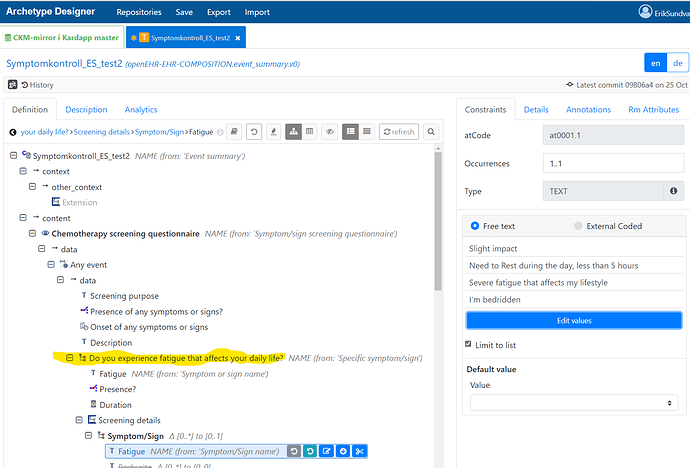690x468 pixels.
Task: Click the Occurrences input field
Action: tap(613, 163)
